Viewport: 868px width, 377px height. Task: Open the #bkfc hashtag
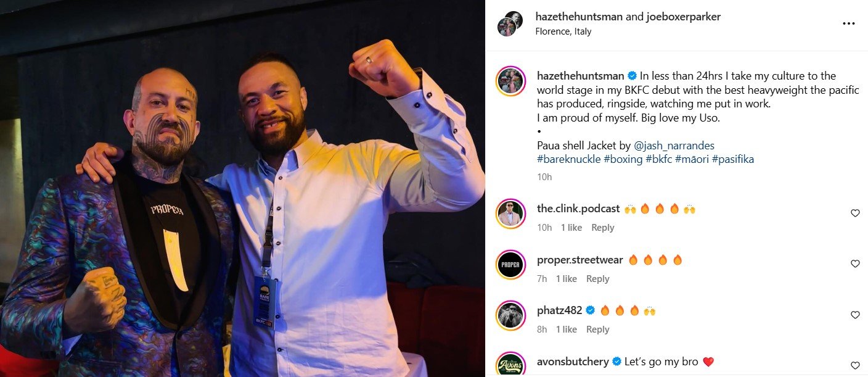(658, 159)
